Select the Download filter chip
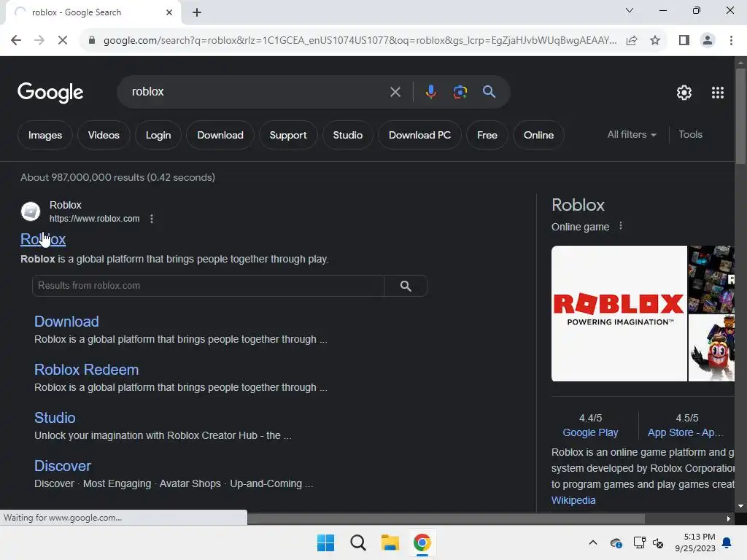This screenshot has height=560, width=747. coord(220,135)
